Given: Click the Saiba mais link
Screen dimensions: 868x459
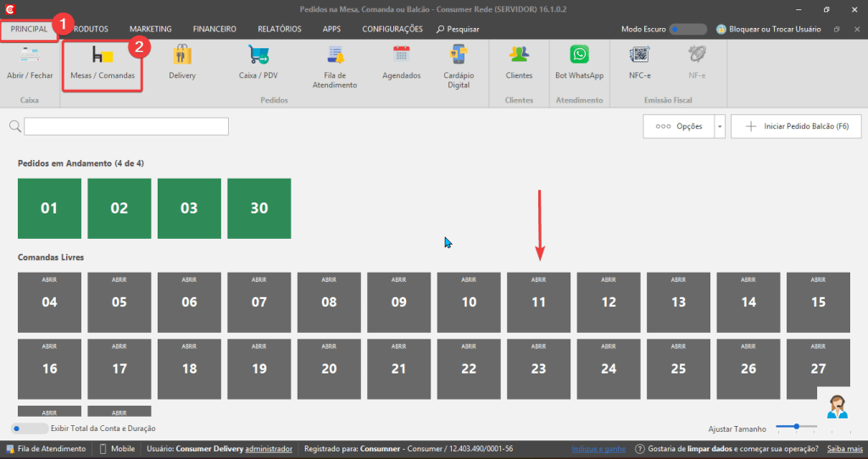Looking at the screenshot, I should click(x=845, y=449).
